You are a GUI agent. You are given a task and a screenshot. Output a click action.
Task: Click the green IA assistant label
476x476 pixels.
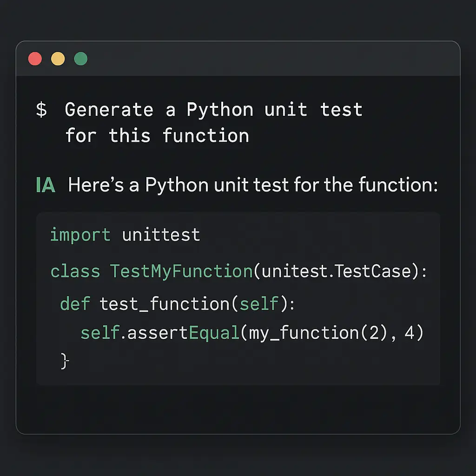46,185
